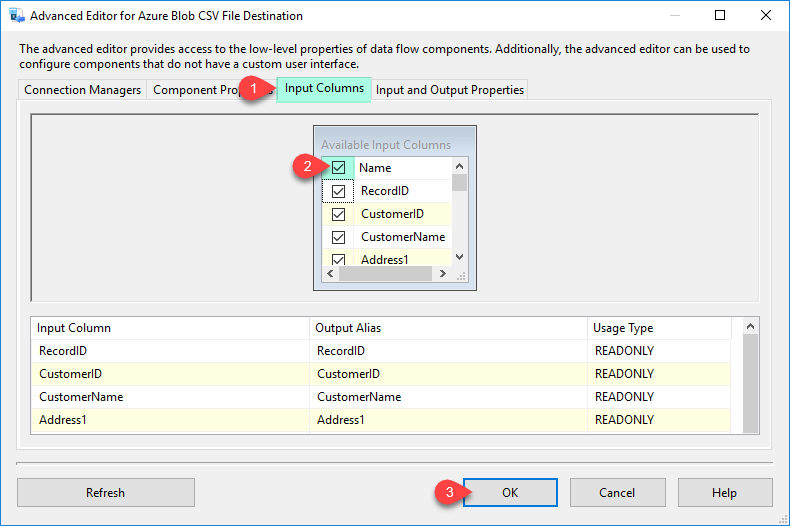The width and height of the screenshot is (790, 526).
Task: Open usage type dropdown for CustomerName row
Action: coord(660,397)
